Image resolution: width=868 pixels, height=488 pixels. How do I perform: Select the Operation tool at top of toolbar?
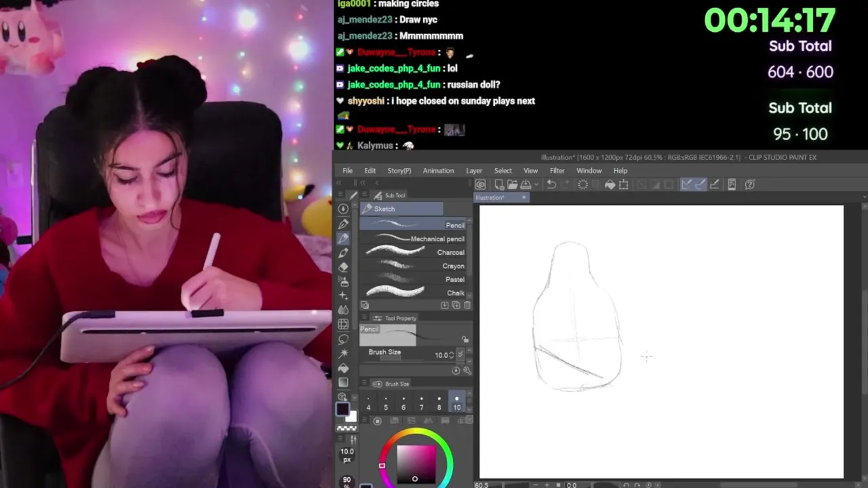343,209
